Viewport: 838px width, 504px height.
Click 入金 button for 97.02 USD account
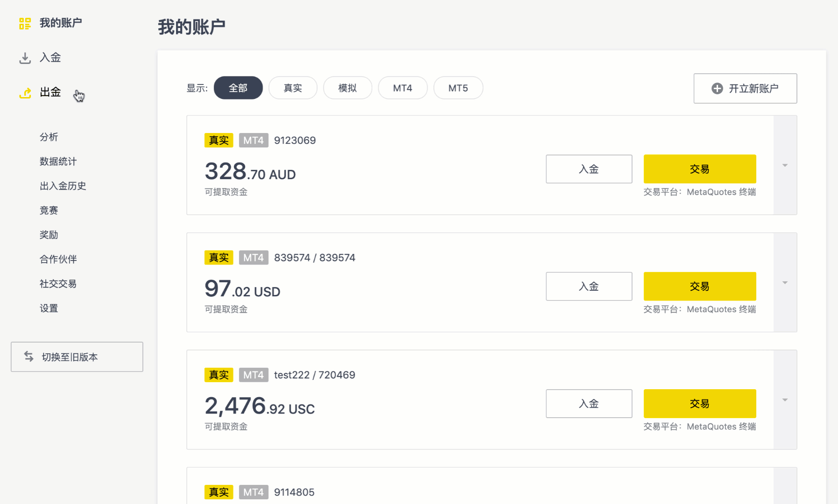[x=589, y=287]
